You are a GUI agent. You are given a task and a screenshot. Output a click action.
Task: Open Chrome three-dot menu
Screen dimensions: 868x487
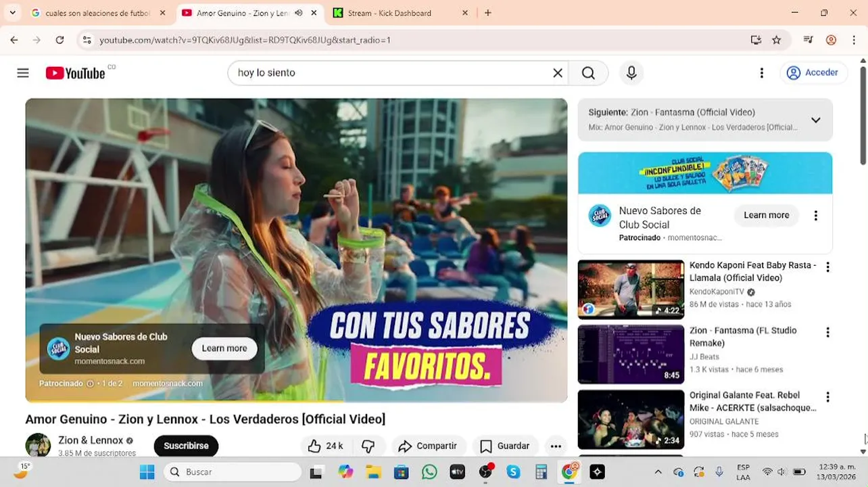853,40
